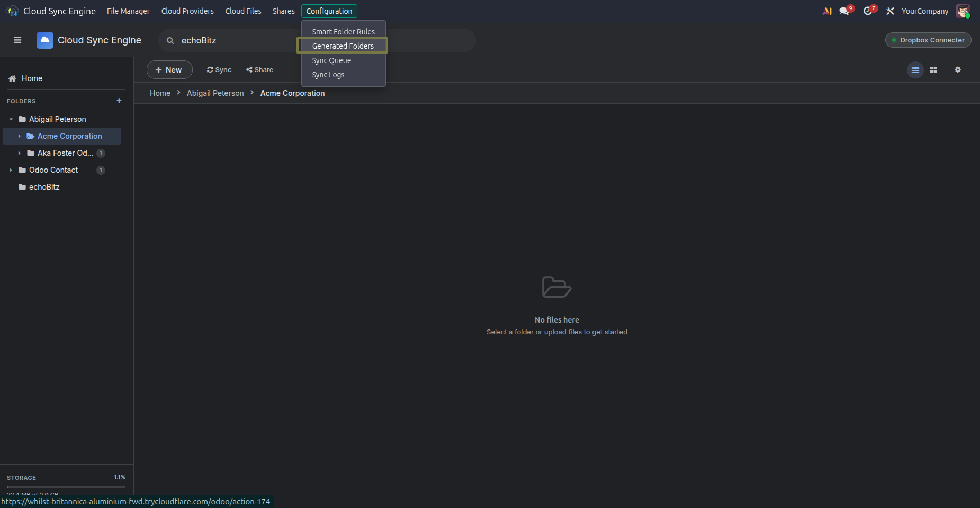Choose Generated Folders
The height and width of the screenshot is (508, 980).
coord(343,46)
